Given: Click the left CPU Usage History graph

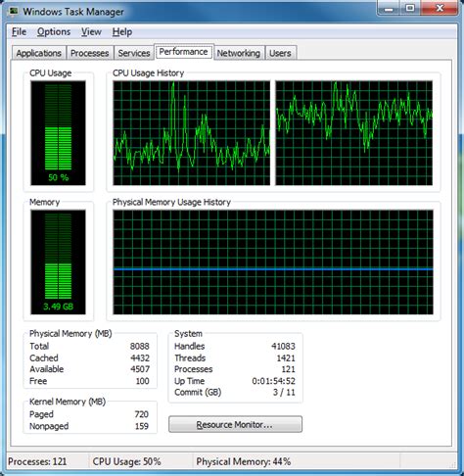Looking at the screenshot, I should click(192, 133).
